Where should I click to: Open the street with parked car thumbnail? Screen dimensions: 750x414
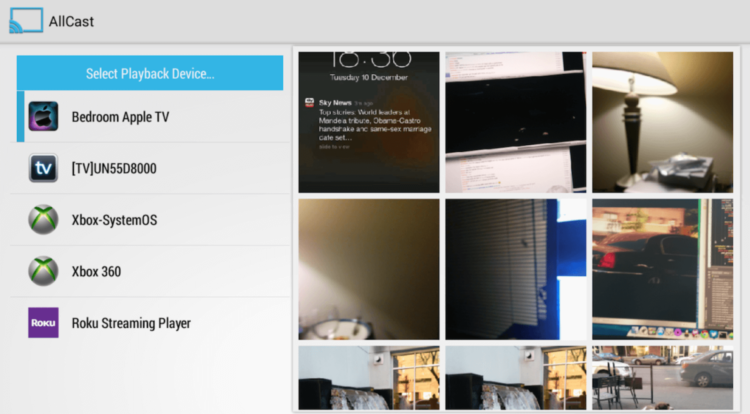click(662, 378)
